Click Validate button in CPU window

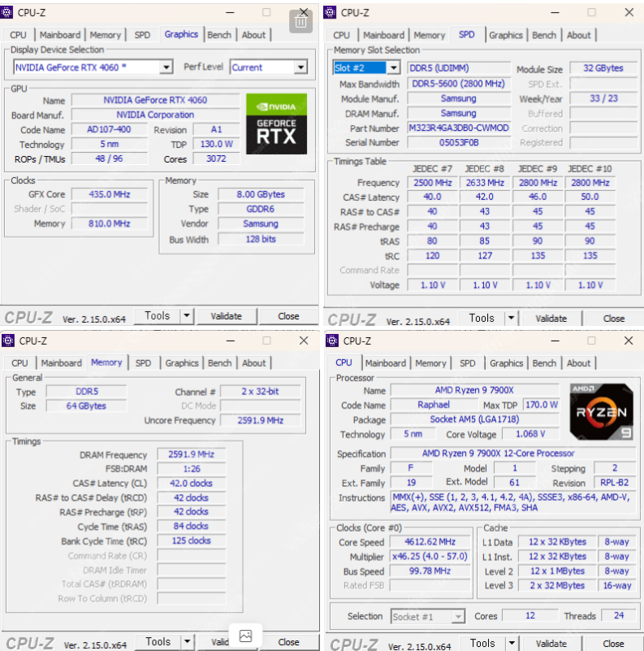(x=551, y=644)
